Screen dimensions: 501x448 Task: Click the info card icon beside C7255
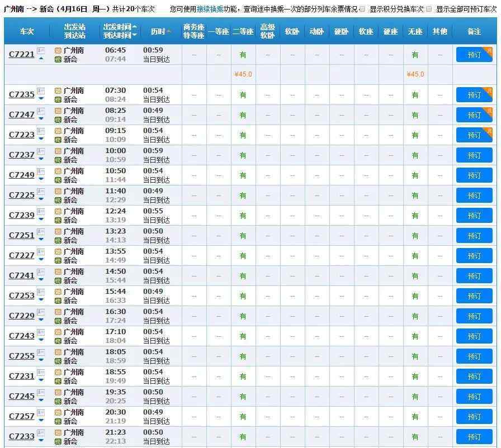tap(41, 352)
